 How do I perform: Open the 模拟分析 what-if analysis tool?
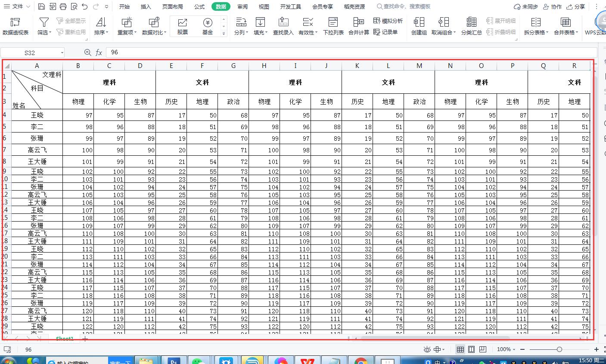click(x=387, y=21)
